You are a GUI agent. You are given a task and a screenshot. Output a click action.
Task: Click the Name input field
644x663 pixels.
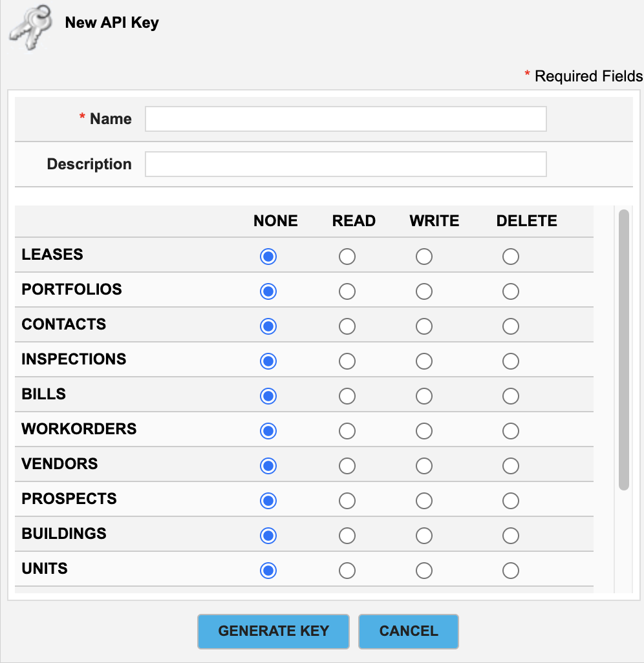tap(345, 119)
